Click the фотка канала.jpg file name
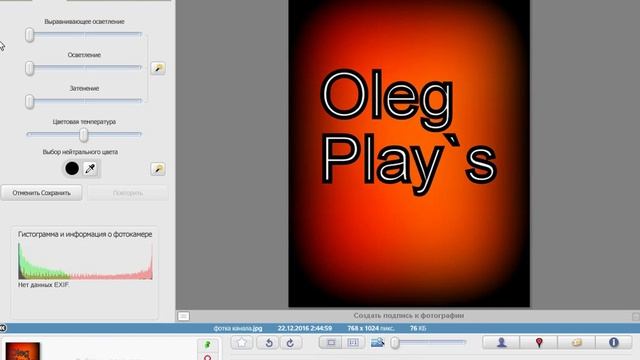Image resolution: width=640 pixels, height=360 pixels. tap(238, 328)
